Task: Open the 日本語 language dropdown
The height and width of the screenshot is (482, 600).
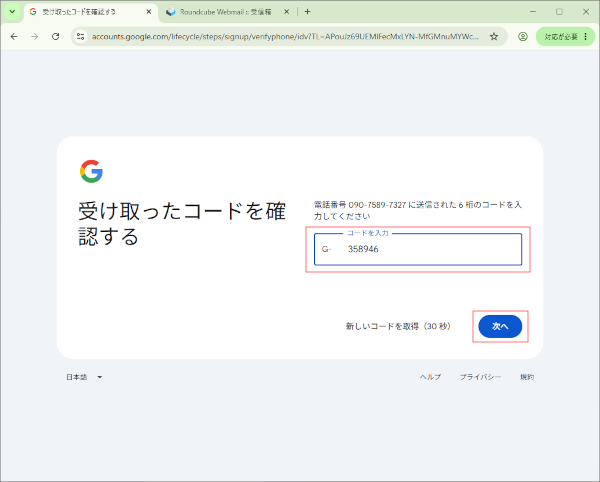Action: (x=84, y=377)
